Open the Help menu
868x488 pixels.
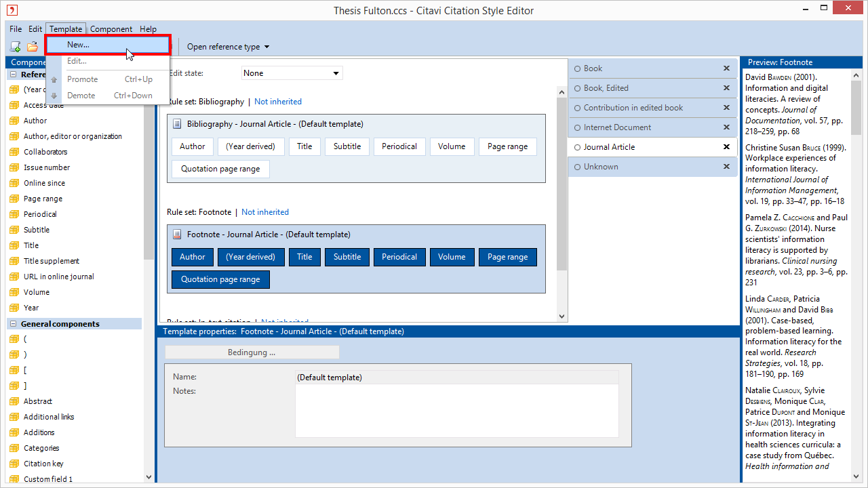pyautogui.click(x=149, y=29)
